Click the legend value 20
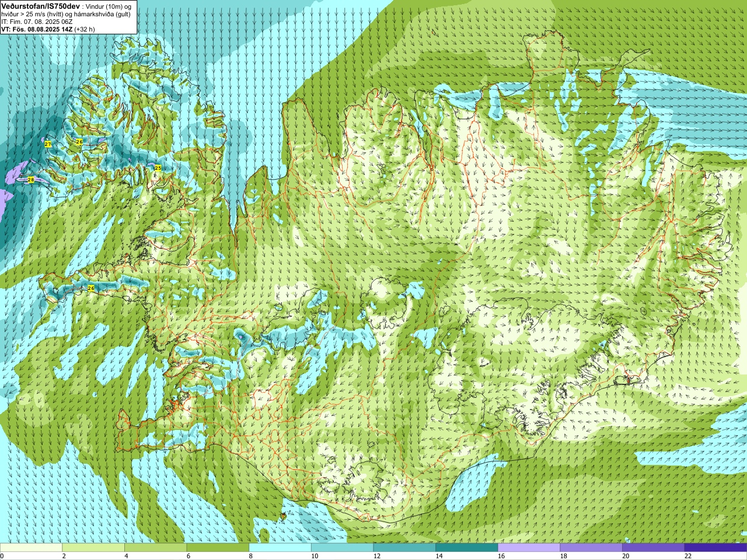 tap(626, 556)
